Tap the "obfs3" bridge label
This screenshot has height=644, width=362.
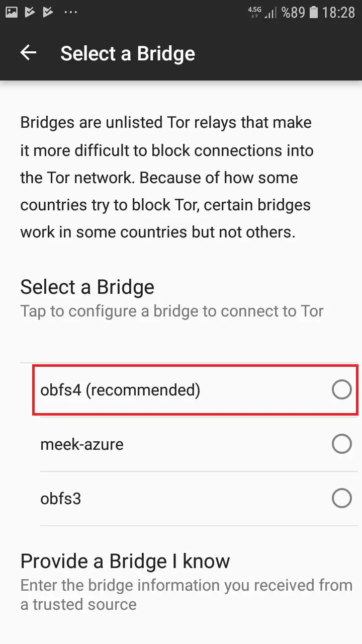click(x=61, y=499)
